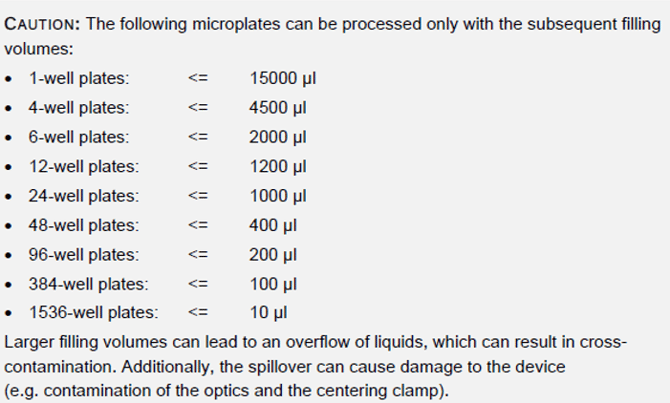
Task: Select the 1000 µl volume value
Action: pos(278,196)
